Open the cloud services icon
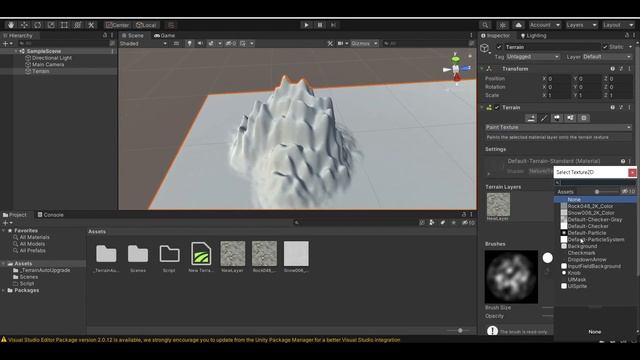The height and width of the screenshot is (360, 640). click(518, 25)
